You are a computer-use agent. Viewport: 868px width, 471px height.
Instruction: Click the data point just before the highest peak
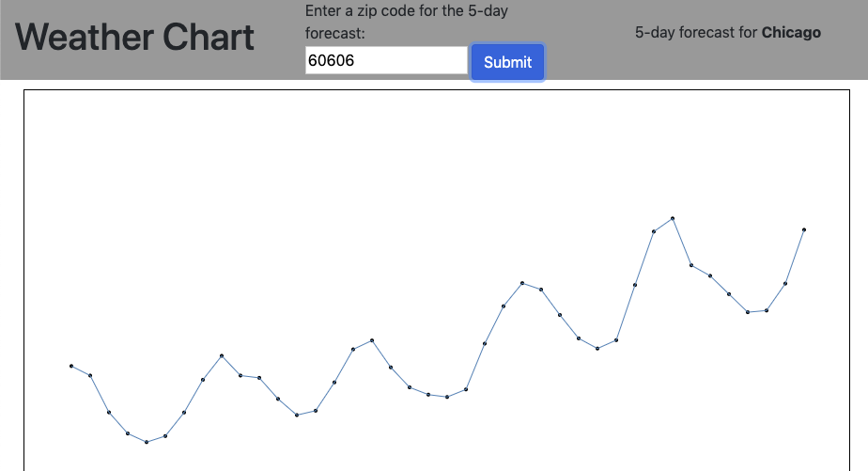click(x=654, y=231)
